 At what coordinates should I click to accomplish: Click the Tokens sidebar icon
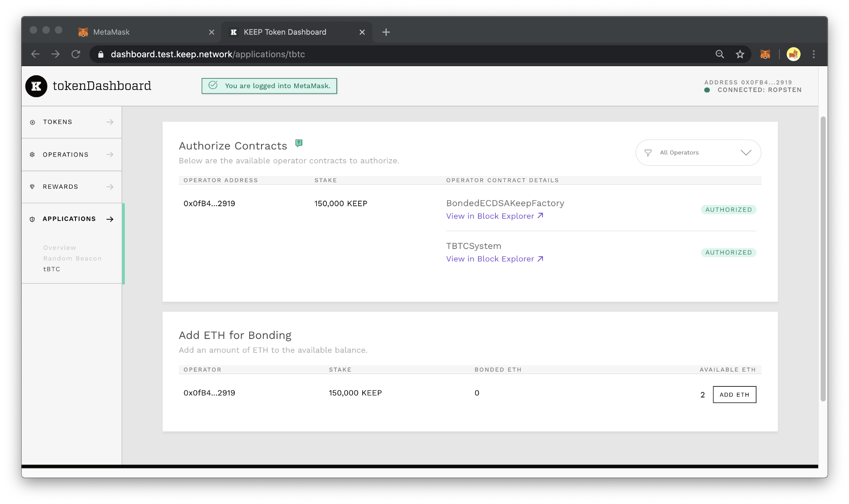click(32, 122)
